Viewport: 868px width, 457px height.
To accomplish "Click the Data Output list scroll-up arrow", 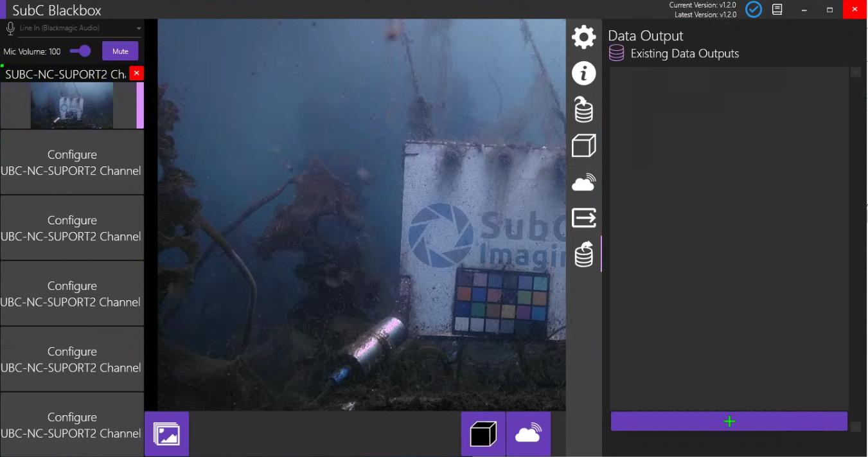I will pos(855,73).
